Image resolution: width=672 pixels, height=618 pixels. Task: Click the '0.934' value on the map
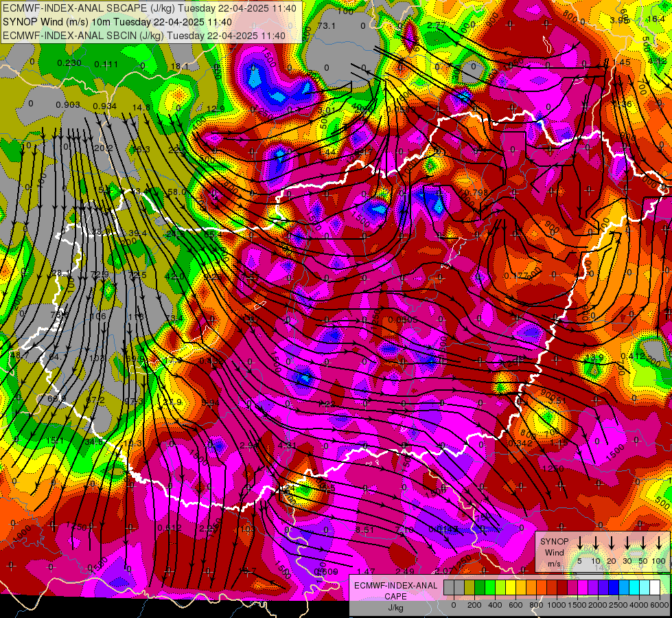click(104, 106)
